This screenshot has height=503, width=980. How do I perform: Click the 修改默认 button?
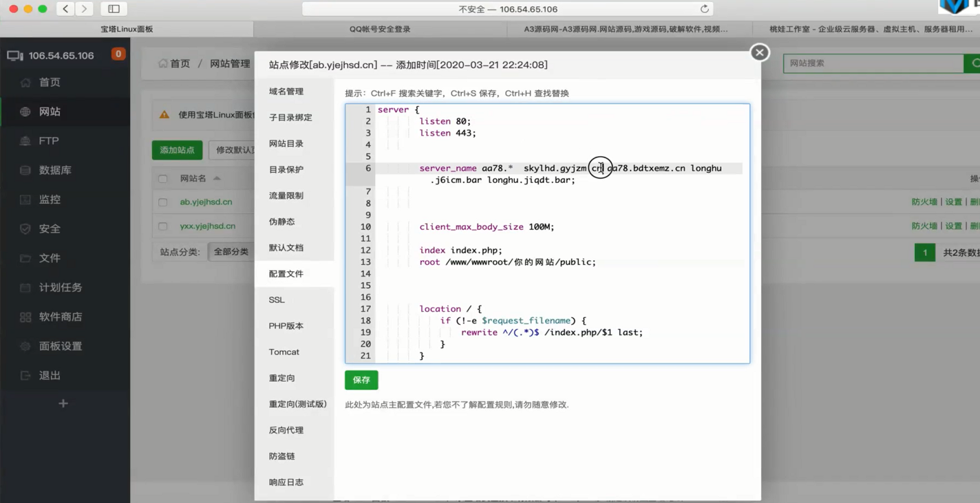pyautogui.click(x=232, y=150)
